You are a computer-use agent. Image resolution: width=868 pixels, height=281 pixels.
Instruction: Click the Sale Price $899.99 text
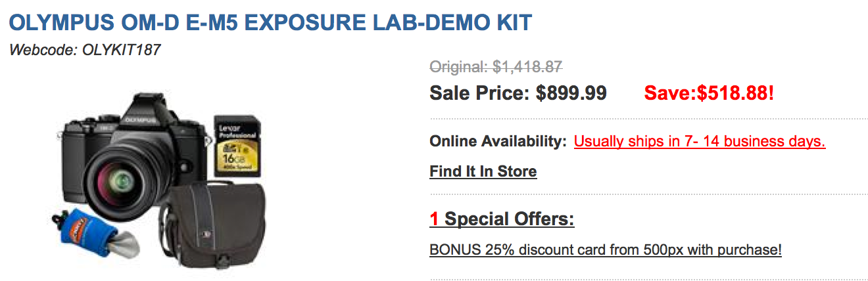518,93
